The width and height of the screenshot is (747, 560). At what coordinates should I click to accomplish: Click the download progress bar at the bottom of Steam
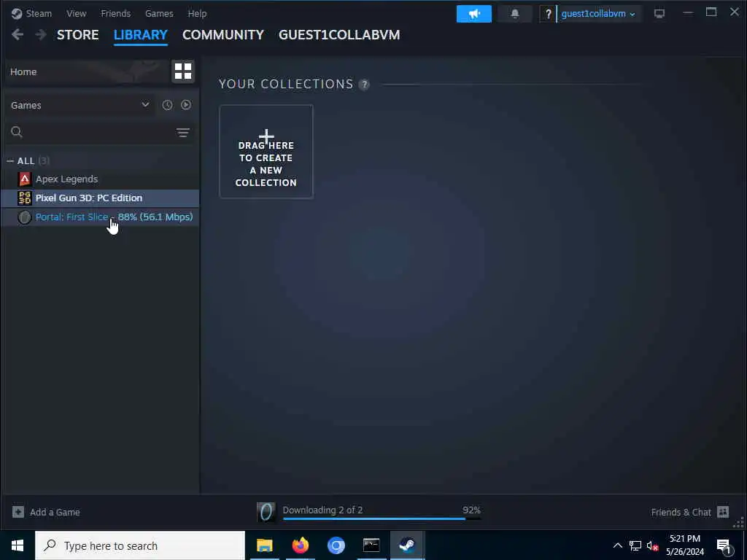382,518
